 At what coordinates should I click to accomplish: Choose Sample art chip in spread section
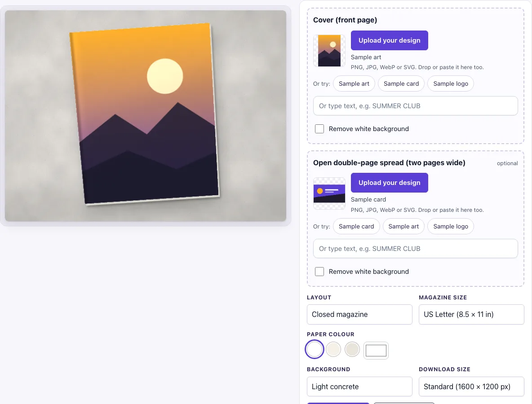(403, 226)
